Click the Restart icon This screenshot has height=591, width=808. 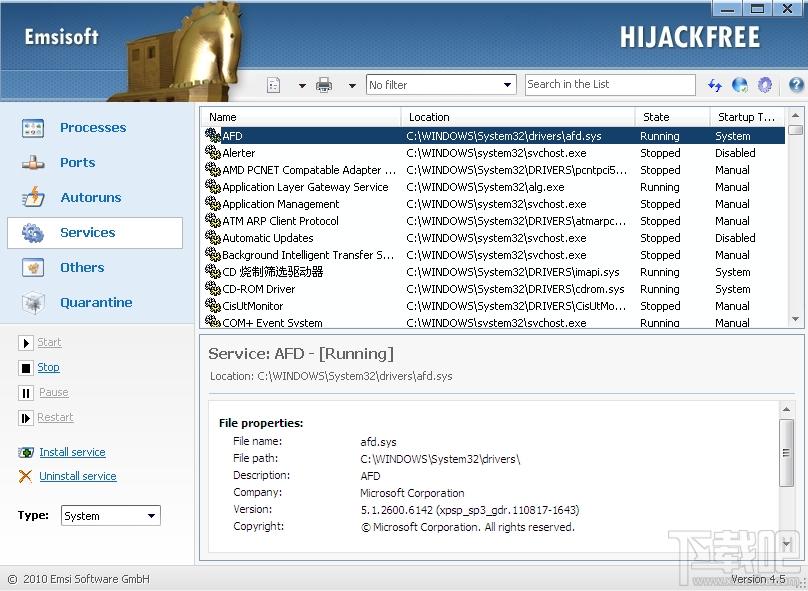point(26,418)
